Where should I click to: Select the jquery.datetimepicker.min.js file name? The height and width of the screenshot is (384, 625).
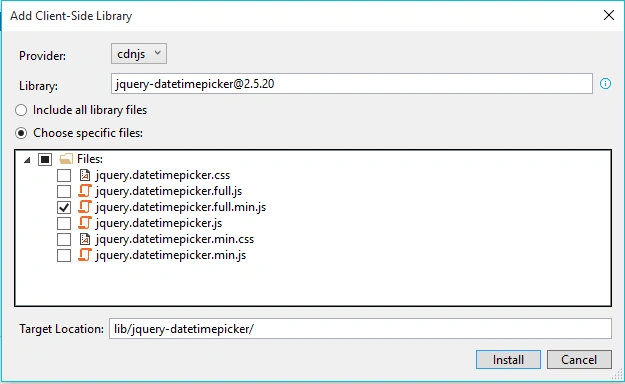coord(171,255)
